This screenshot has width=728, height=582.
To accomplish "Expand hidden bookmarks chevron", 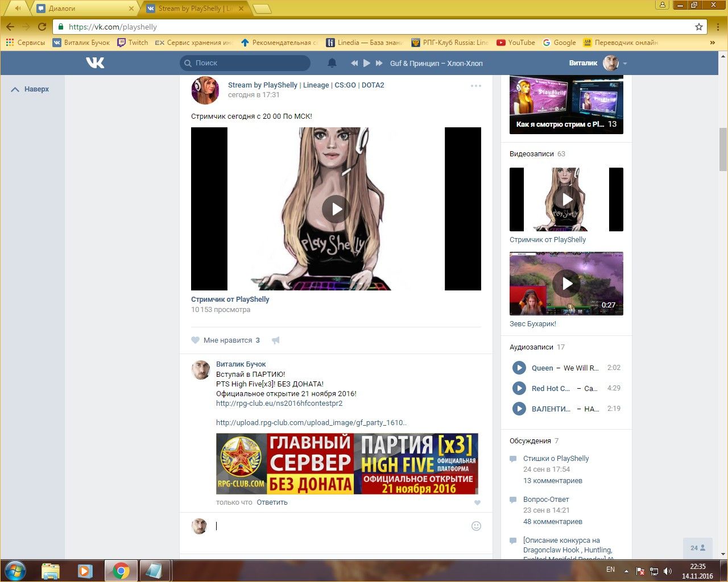I will pos(712,43).
